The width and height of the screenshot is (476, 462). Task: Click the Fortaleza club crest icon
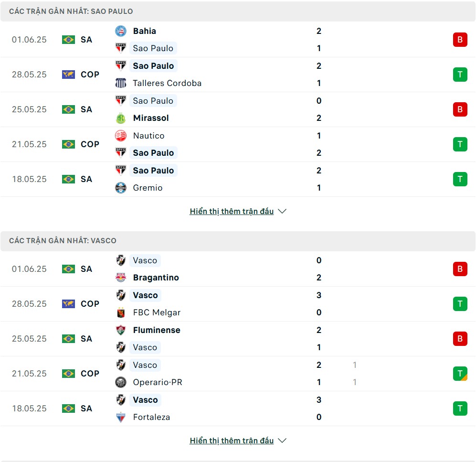click(x=120, y=417)
